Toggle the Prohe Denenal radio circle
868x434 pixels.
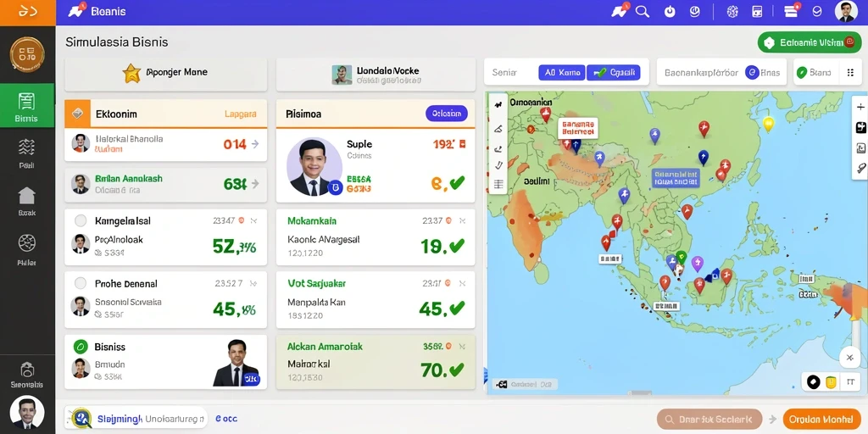tap(81, 283)
